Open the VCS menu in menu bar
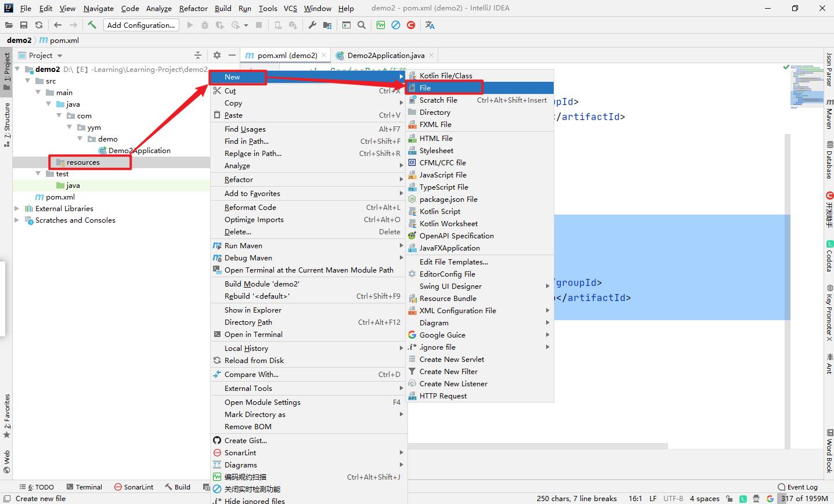Viewport: 834px width, 504px height. point(290,8)
